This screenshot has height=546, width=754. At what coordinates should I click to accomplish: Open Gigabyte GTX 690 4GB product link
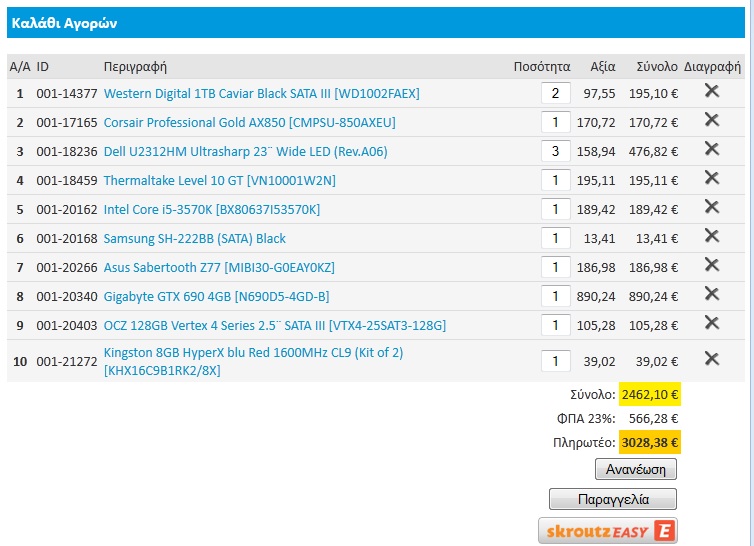tap(216, 296)
